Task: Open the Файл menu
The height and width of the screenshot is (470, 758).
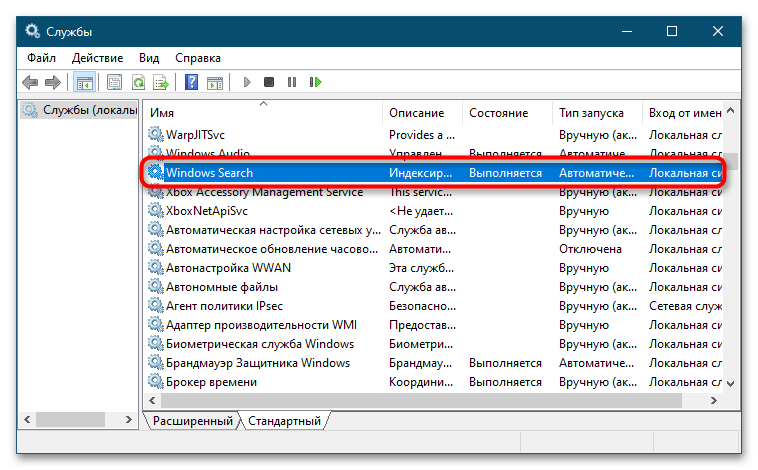Action: point(41,58)
